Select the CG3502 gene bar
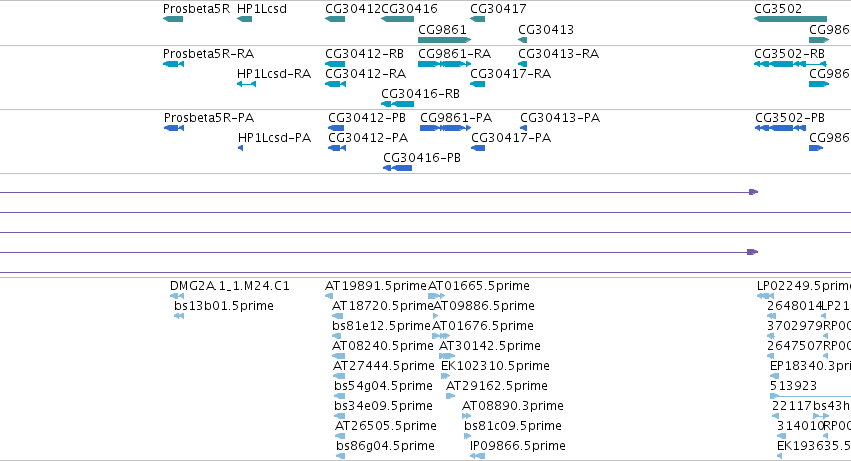Viewport: 851px width, 461px height. 790,20
